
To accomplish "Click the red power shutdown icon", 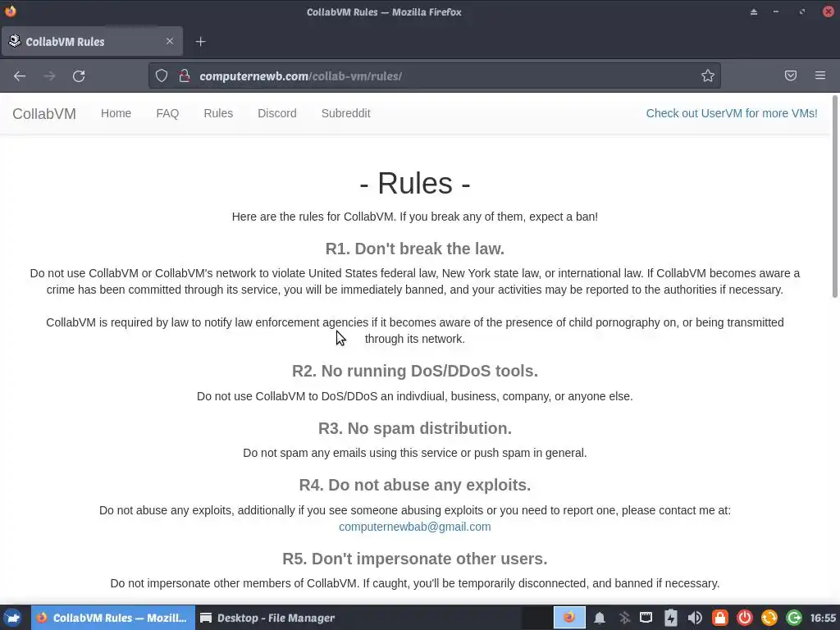I will pyautogui.click(x=745, y=618).
